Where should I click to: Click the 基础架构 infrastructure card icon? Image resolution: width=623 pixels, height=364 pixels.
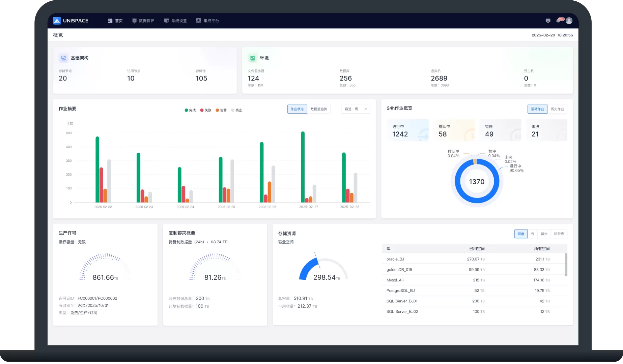63,58
